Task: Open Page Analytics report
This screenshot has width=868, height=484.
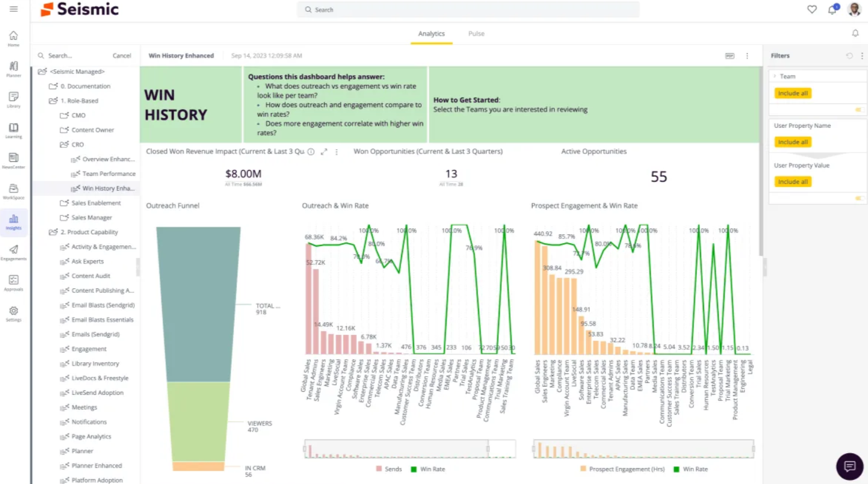Action: pyautogui.click(x=86, y=437)
